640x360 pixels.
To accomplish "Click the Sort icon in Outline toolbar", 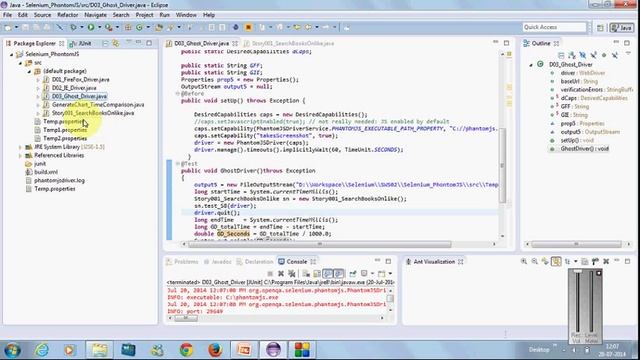I will [572, 55].
